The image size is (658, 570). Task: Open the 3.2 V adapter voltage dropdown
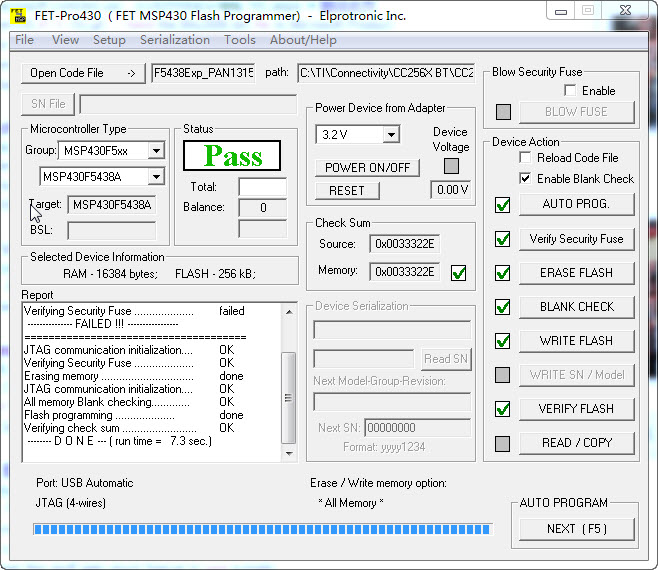pyautogui.click(x=391, y=135)
